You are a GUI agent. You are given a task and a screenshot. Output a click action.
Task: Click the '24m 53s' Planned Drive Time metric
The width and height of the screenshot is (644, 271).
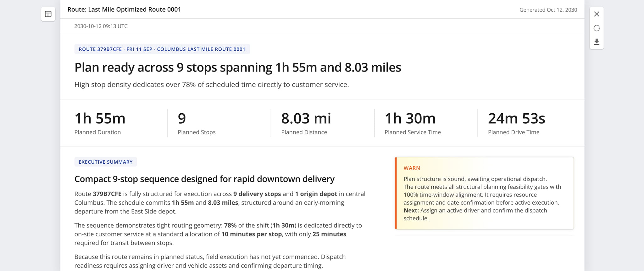tap(517, 119)
